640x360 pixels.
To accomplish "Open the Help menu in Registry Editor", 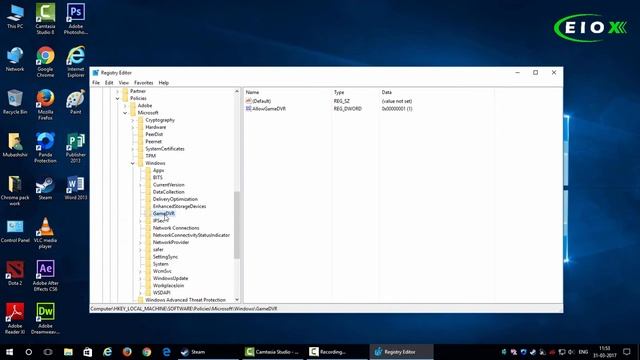I will 164,83.
